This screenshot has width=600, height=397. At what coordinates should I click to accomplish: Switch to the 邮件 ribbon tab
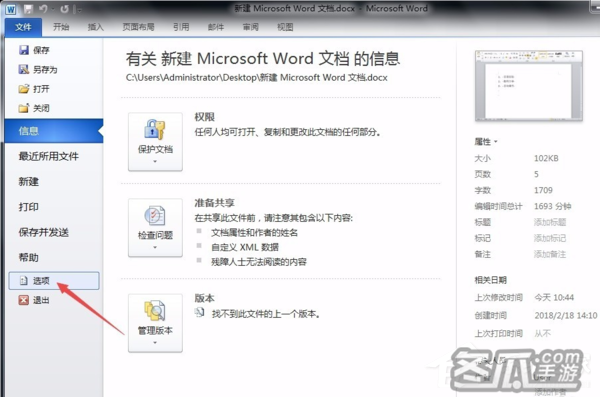point(216,27)
